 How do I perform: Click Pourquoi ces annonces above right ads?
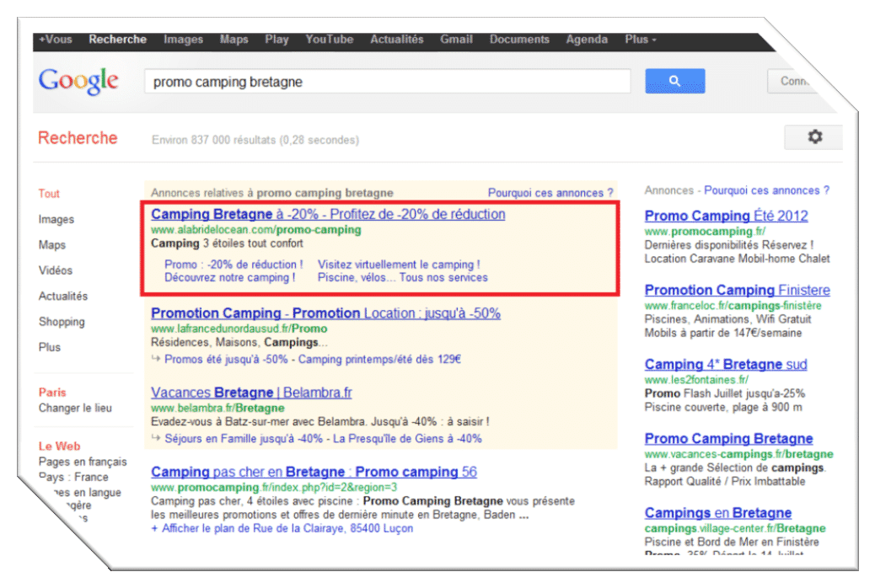click(766, 190)
